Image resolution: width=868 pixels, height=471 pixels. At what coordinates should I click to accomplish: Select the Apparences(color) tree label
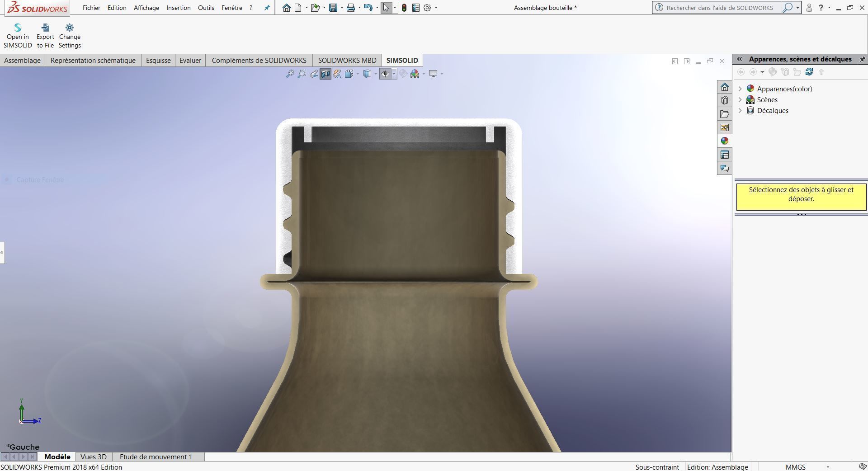784,89
